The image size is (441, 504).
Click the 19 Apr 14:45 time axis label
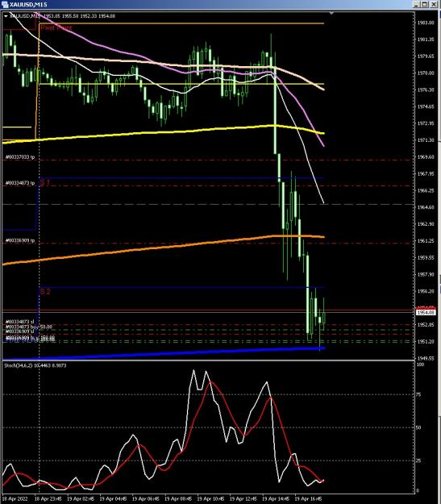tap(276, 499)
